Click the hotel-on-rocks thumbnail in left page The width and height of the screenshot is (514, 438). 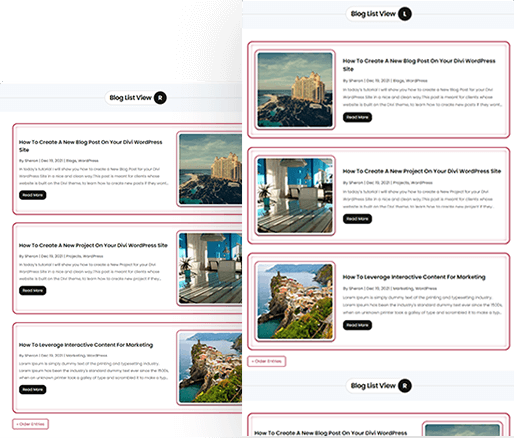coord(210,169)
